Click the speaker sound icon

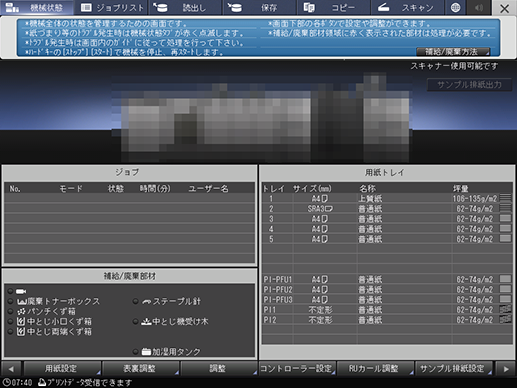[479, 7]
